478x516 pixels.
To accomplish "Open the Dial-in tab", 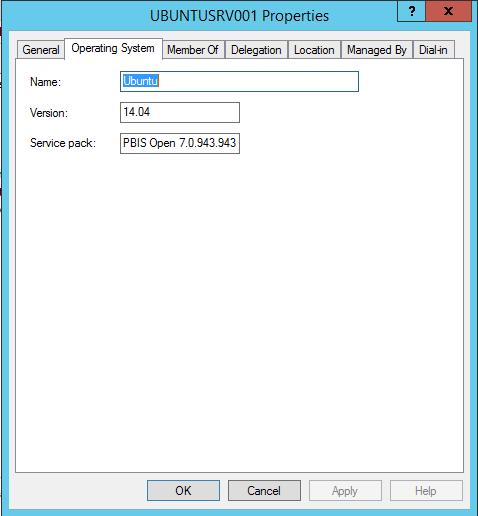I will (x=433, y=50).
